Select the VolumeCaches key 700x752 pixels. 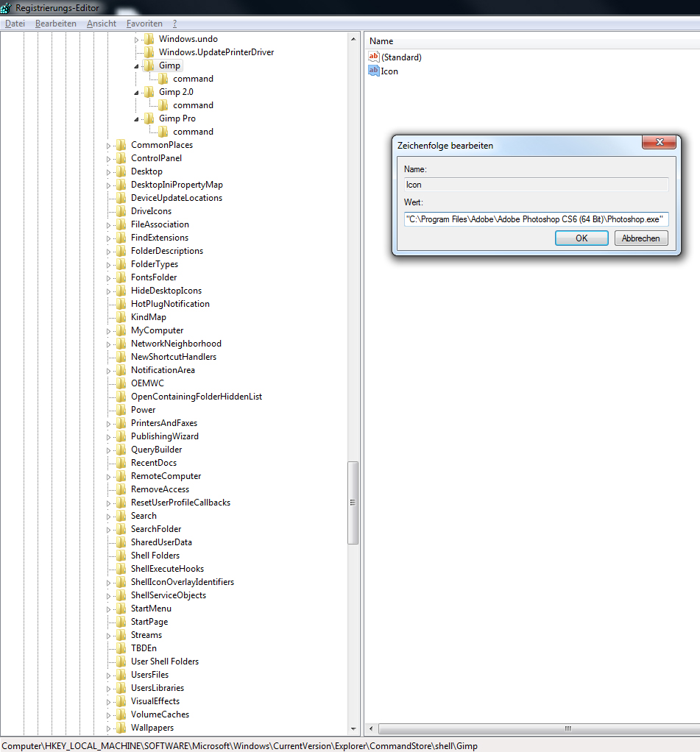coord(160,714)
